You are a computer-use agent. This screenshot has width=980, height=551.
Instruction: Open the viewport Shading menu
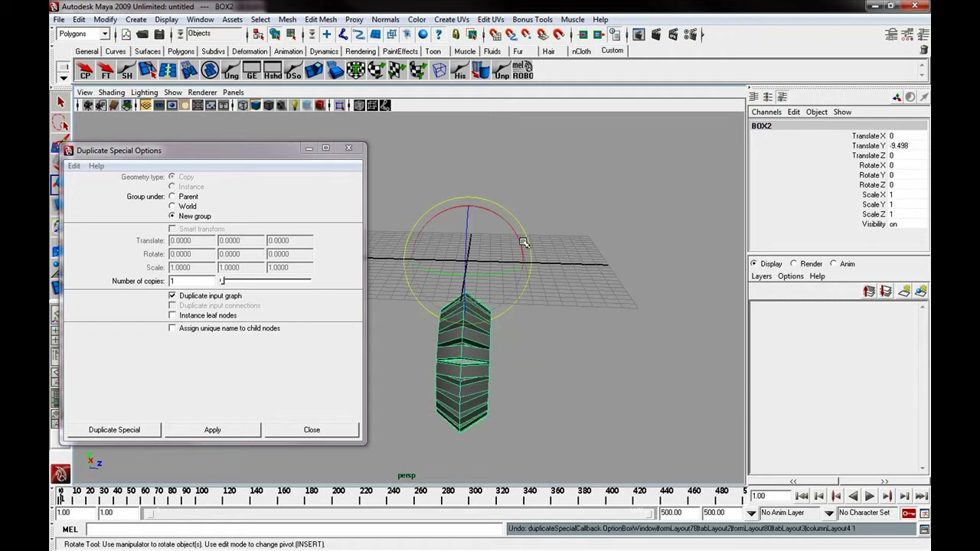[111, 93]
